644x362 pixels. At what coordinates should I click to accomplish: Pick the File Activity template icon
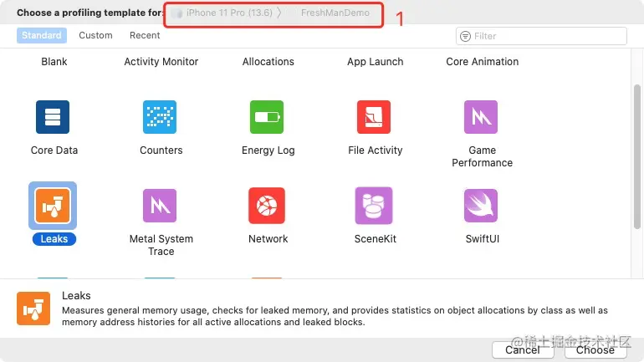coord(374,117)
